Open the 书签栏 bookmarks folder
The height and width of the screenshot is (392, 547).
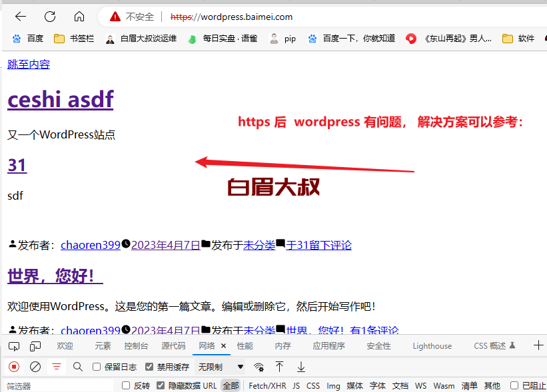pos(74,39)
